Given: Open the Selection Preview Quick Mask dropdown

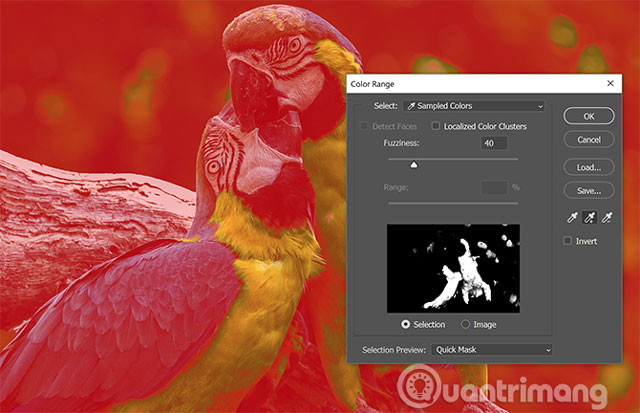Looking at the screenshot, I should (x=492, y=350).
